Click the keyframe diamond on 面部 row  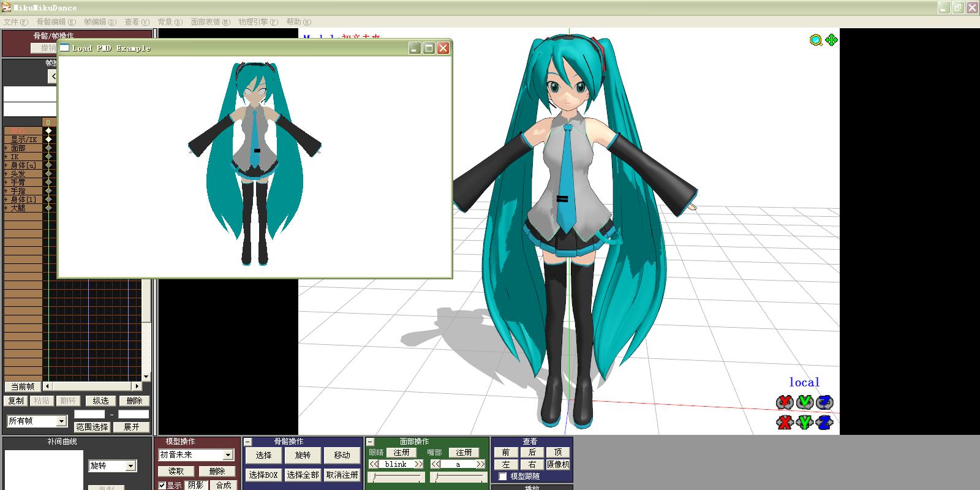click(x=48, y=148)
